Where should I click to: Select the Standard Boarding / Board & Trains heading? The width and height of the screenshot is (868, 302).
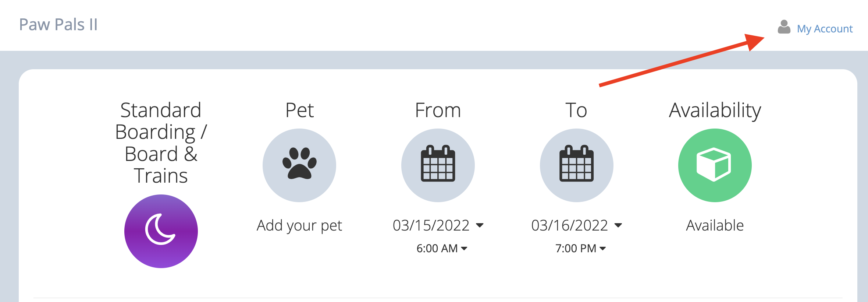pyautogui.click(x=161, y=143)
